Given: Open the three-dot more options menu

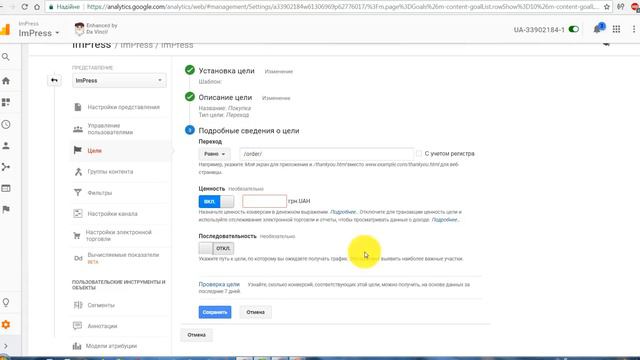Looking at the screenshot, I should (x=634, y=29).
